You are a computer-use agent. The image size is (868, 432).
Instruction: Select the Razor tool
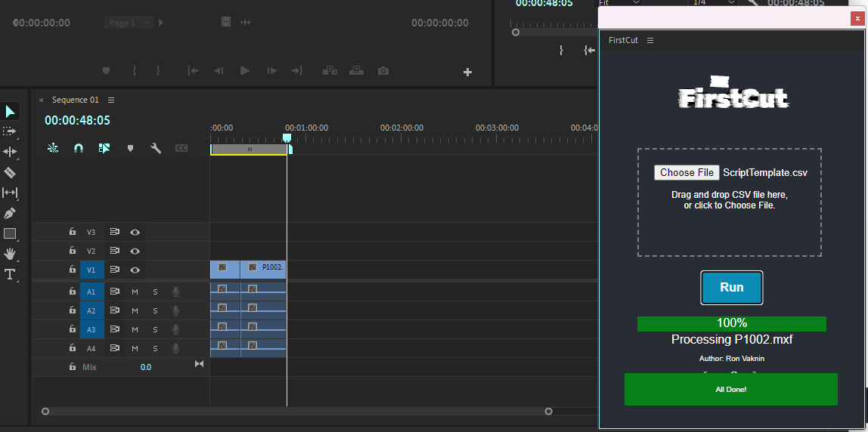click(10, 173)
